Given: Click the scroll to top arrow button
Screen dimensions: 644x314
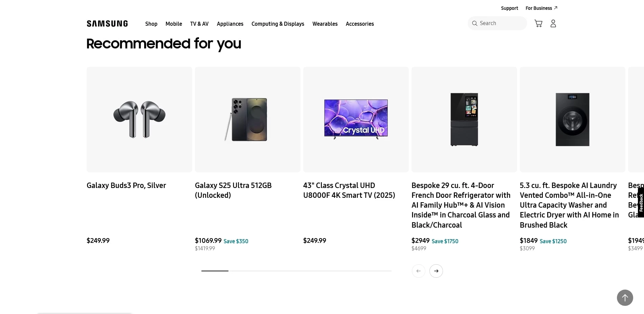Looking at the screenshot, I should click(x=625, y=298).
